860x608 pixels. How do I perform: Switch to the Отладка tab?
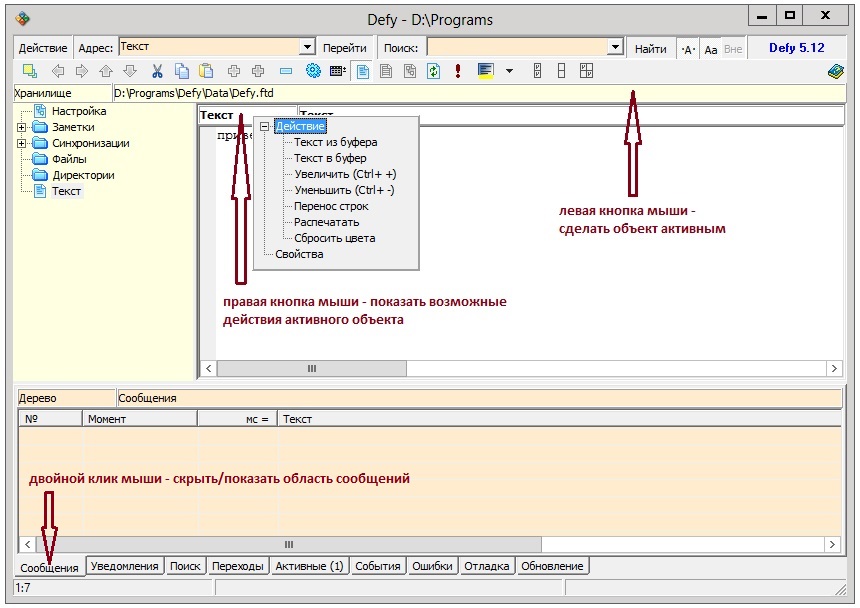[486, 566]
